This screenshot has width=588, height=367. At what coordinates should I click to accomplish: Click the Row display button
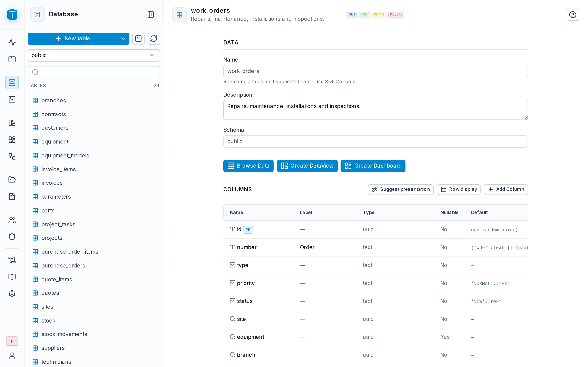point(459,189)
